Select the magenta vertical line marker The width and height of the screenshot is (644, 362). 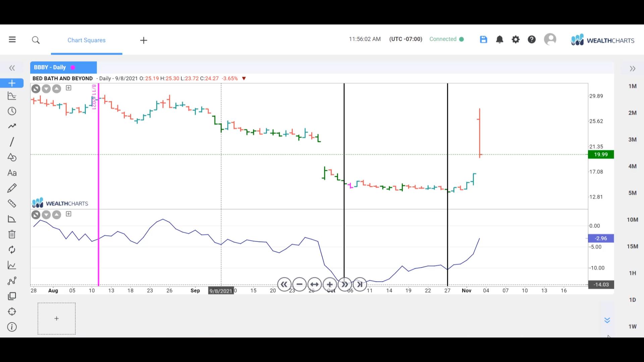coord(99,184)
